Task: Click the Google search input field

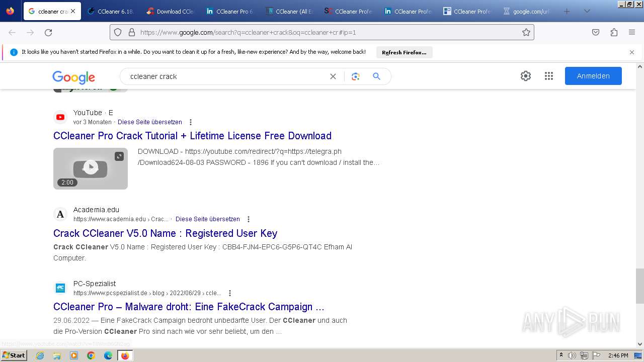Action: tap(226, 76)
